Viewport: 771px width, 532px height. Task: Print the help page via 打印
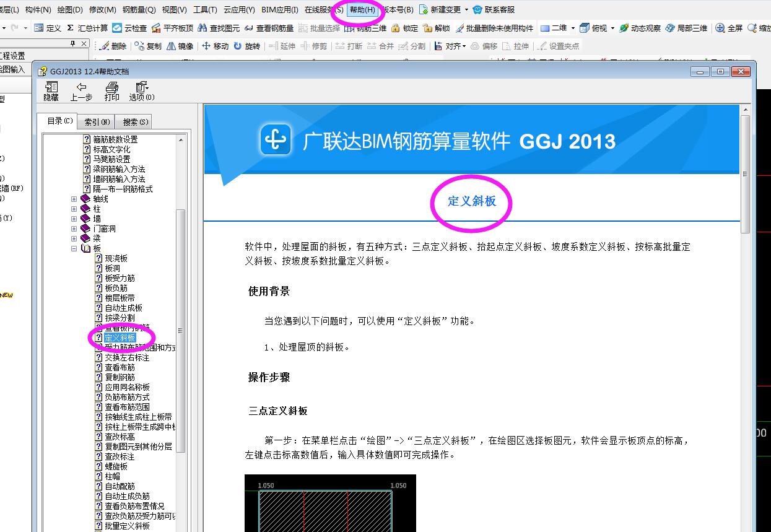click(x=112, y=91)
